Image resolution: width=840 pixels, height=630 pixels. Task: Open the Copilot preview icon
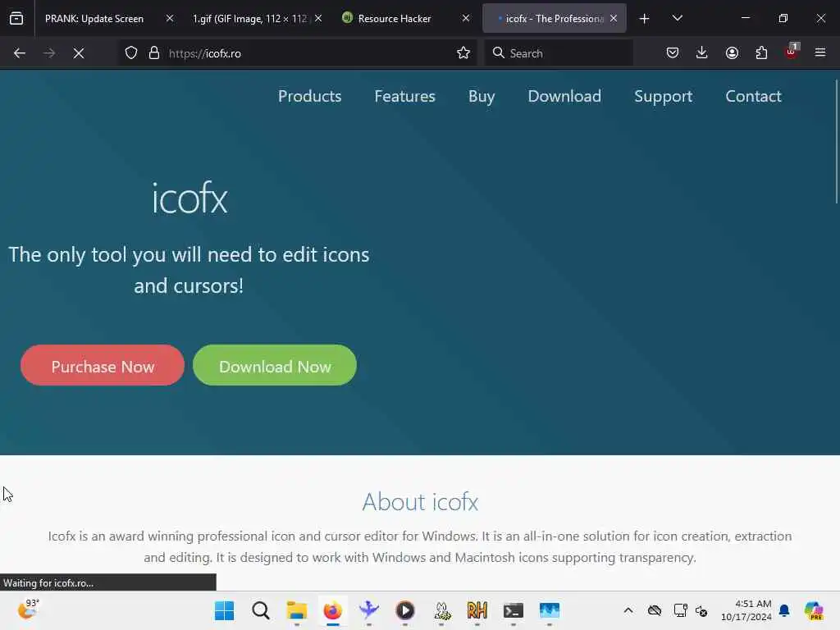[814, 610]
